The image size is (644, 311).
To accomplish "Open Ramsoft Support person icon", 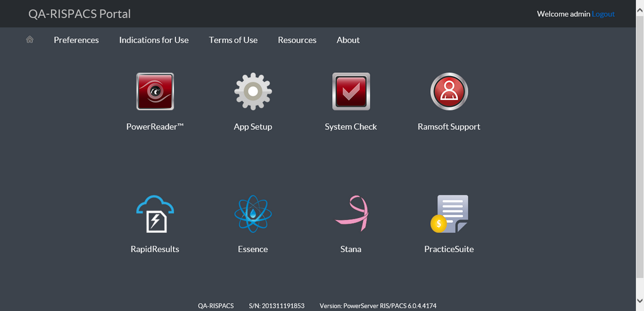I will pos(449,92).
